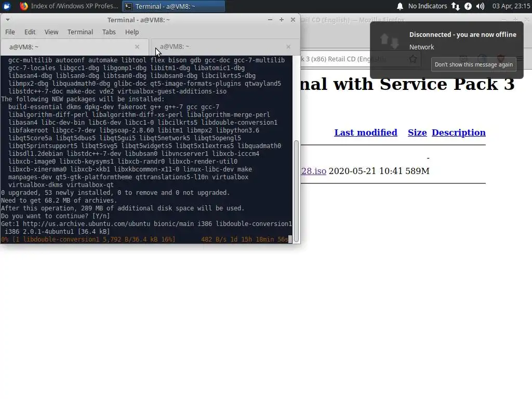Maximize the Terminal window
This screenshot has width=532, height=399.
click(281, 20)
